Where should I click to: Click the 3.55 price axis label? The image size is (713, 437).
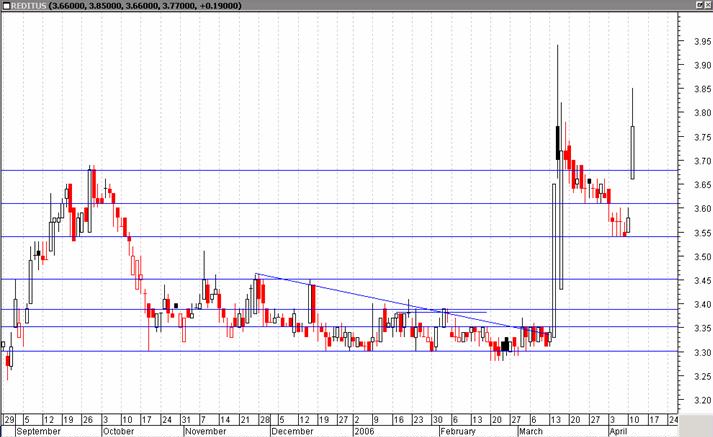[702, 233]
